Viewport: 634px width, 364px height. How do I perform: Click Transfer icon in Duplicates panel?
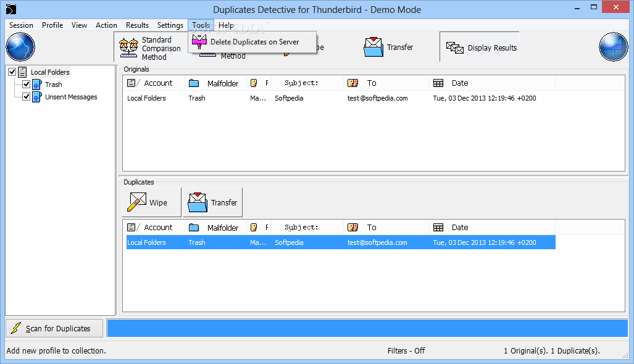coord(198,202)
